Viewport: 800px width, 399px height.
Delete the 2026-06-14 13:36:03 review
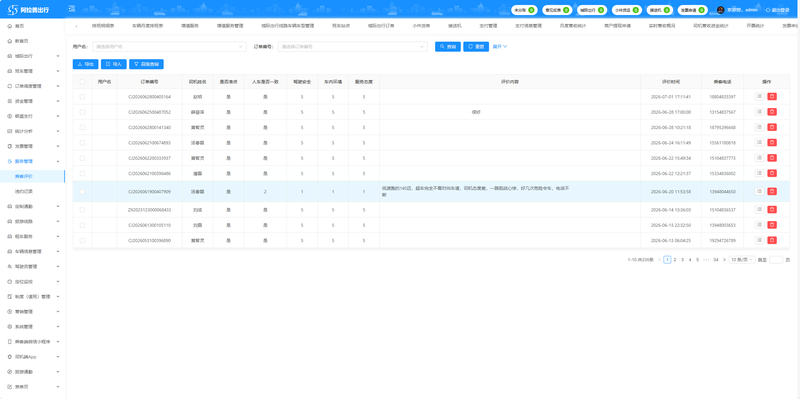(x=772, y=210)
